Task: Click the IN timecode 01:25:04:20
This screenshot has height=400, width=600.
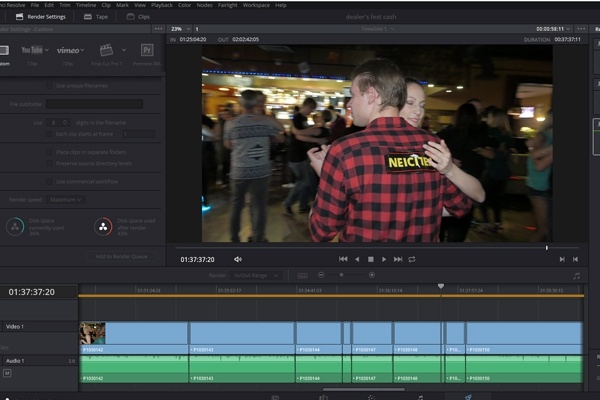Action: tap(193, 39)
